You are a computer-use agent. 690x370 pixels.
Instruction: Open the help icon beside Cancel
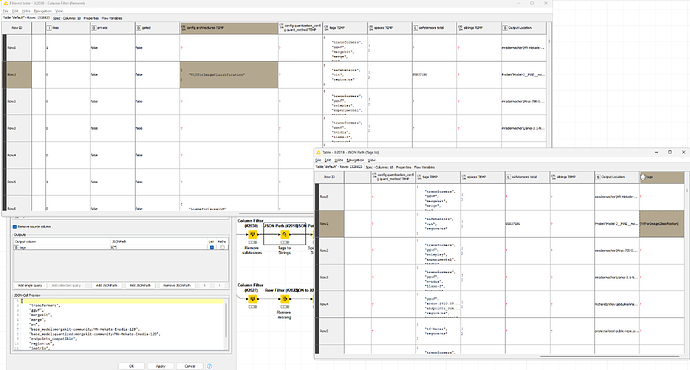coord(210,366)
